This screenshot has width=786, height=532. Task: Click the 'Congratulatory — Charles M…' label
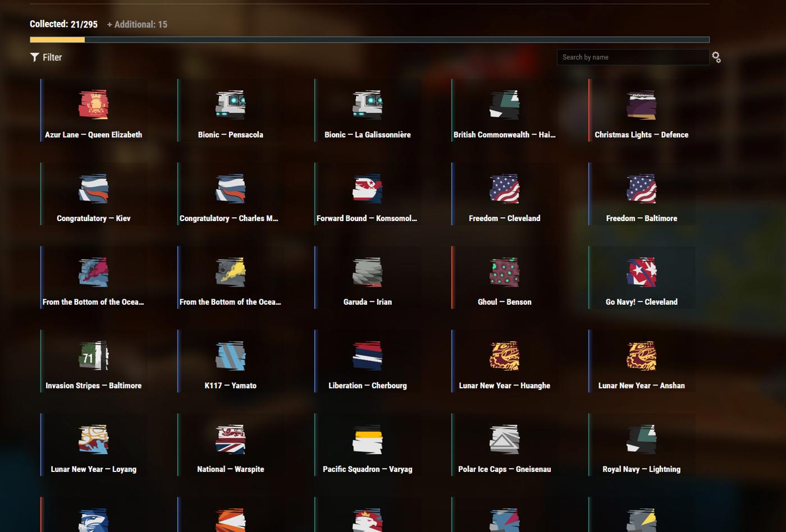[x=229, y=218]
